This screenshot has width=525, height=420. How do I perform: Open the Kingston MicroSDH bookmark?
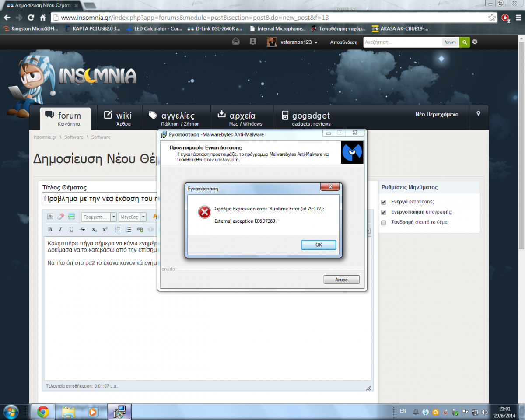pyautogui.click(x=31, y=29)
